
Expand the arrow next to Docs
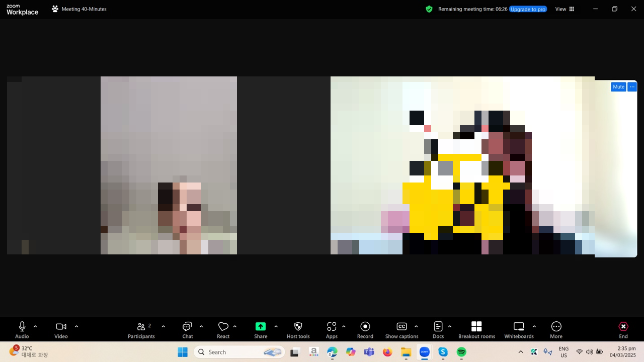coord(450,327)
